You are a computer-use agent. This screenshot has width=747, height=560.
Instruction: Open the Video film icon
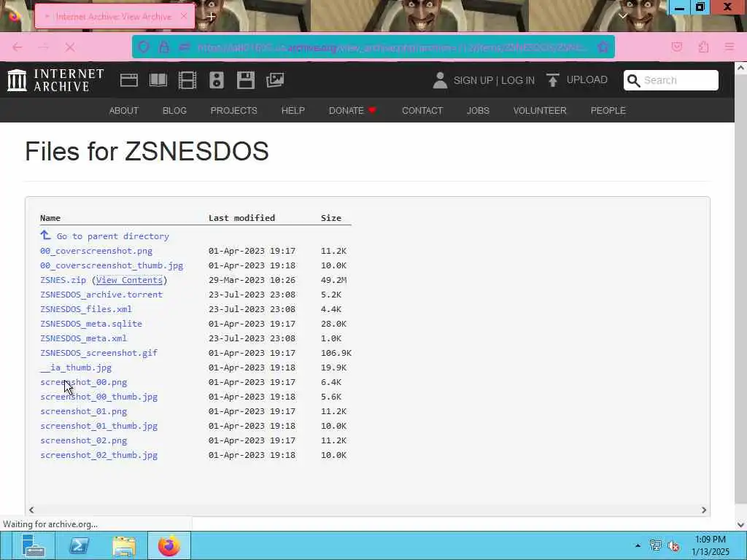point(187,80)
